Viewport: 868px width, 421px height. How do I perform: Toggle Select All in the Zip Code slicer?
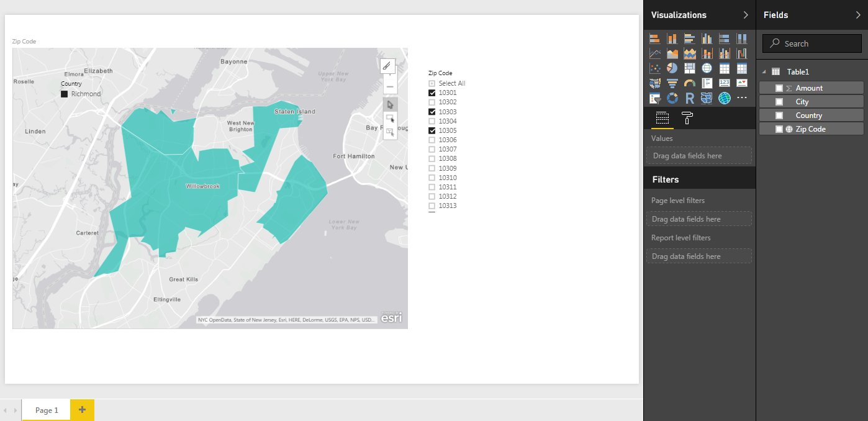[x=431, y=83]
